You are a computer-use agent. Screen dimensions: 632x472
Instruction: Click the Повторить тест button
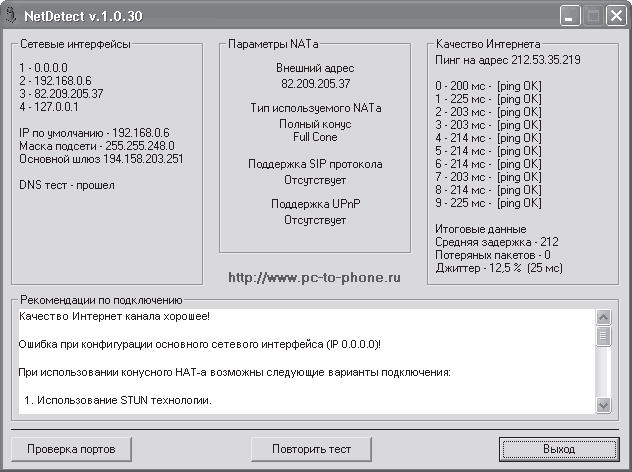click(x=311, y=449)
